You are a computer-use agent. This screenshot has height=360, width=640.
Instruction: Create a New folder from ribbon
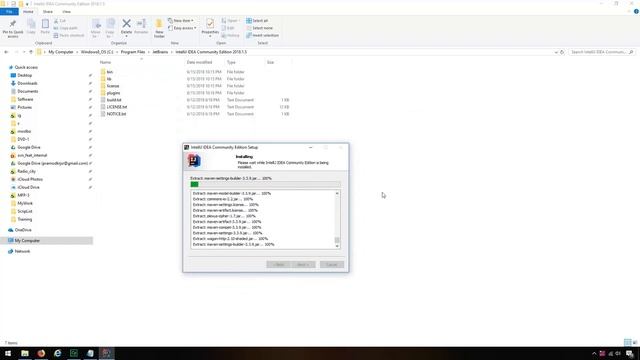coord(159,28)
